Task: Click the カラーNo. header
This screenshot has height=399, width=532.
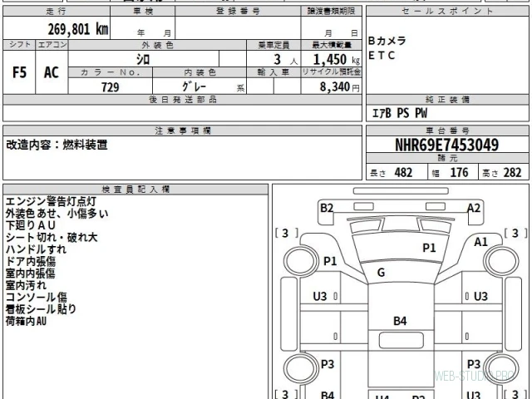Action: pos(111,72)
